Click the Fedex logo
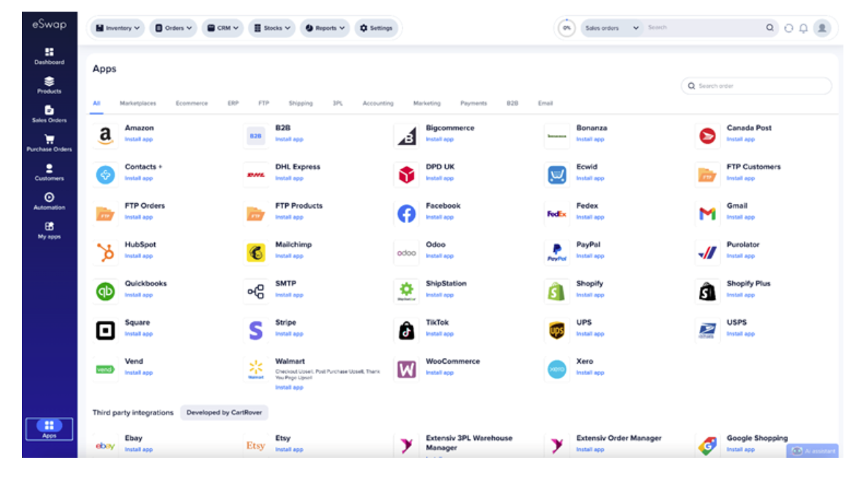868x483 pixels. point(557,214)
